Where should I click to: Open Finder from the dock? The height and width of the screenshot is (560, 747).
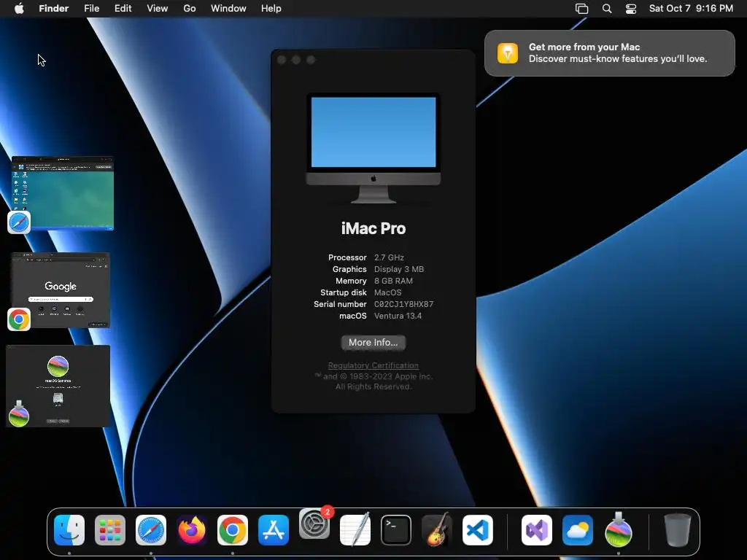click(69, 530)
